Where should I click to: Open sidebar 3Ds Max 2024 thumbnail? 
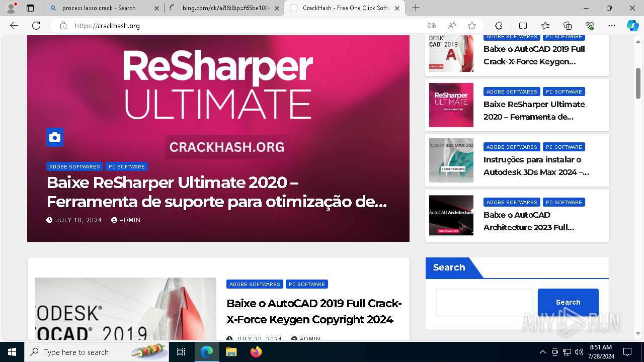click(x=451, y=160)
